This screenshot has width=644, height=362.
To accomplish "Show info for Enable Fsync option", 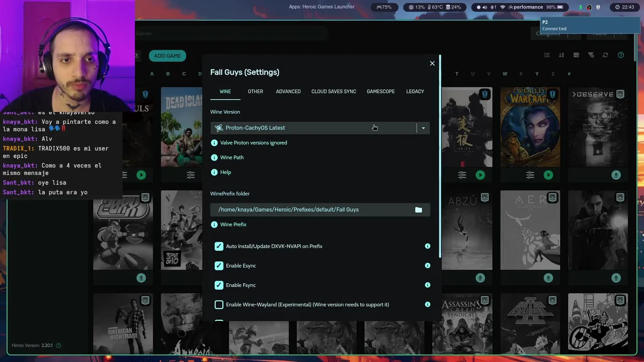I will click(428, 285).
